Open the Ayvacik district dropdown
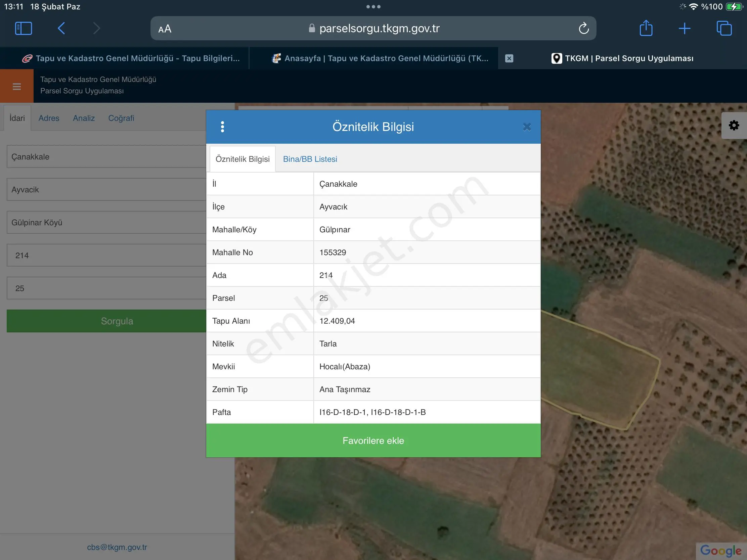The width and height of the screenshot is (747, 560). tap(106, 190)
